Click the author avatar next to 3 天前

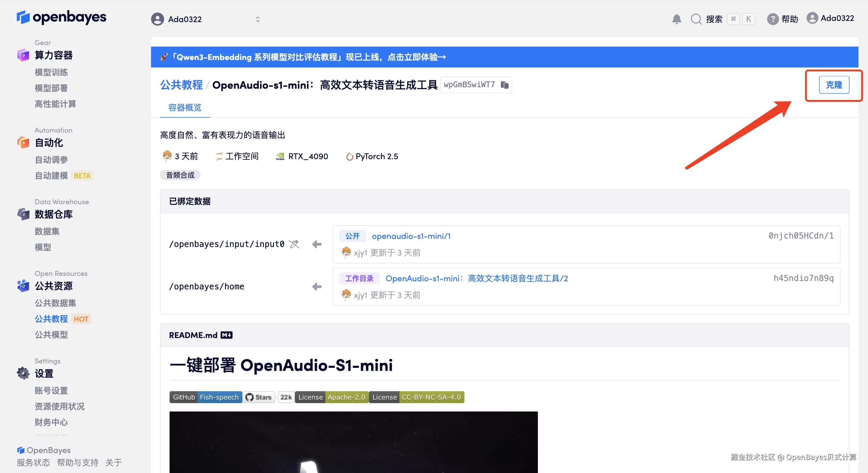[x=167, y=156]
